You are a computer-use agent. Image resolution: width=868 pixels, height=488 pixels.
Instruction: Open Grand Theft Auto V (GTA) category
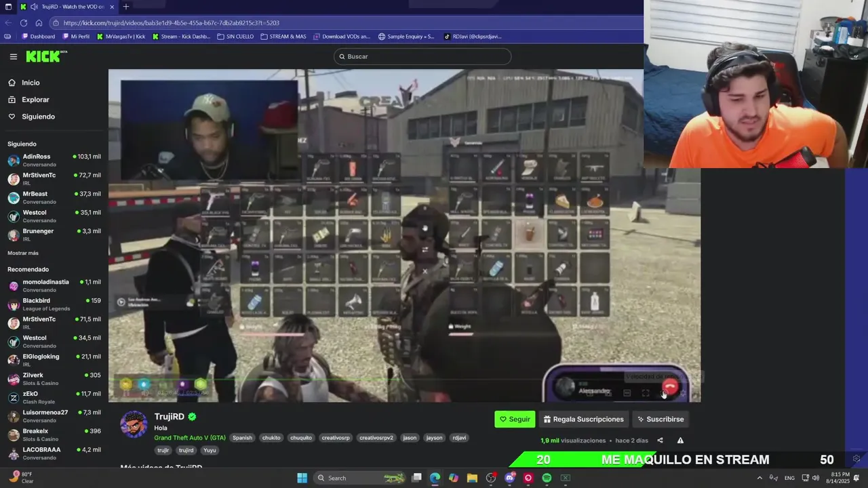pyautogui.click(x=190, y=438)
